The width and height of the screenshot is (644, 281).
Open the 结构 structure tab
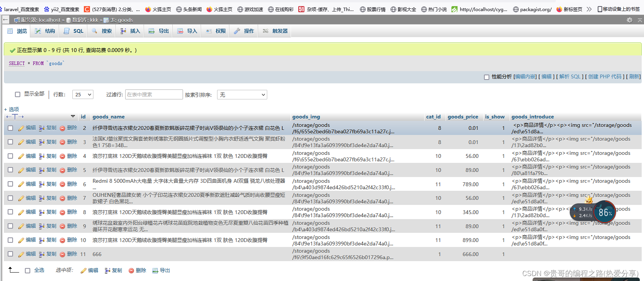45,31
